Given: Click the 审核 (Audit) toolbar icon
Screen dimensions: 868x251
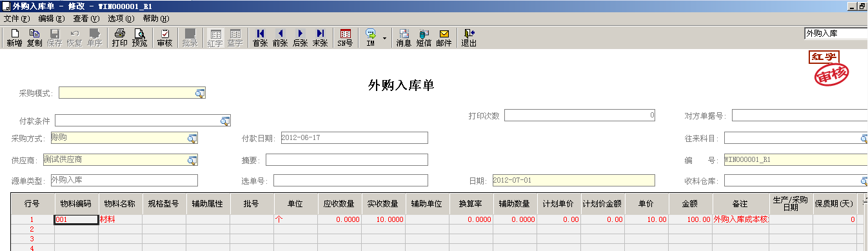Looking at the screenshot, I should (x=164, y=38).
